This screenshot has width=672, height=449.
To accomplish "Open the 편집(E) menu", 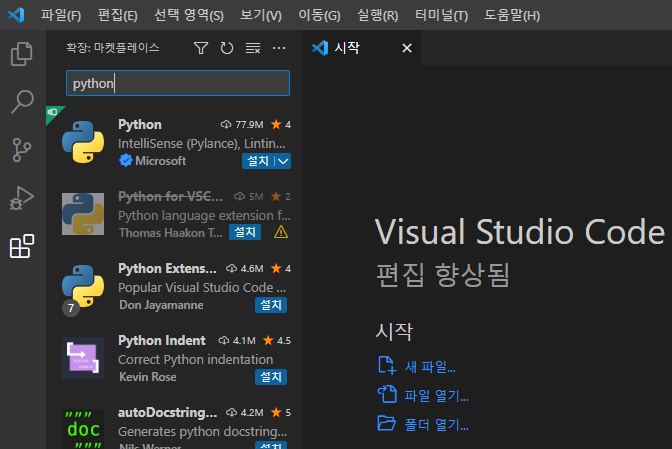I will click(x=117, y=15).
